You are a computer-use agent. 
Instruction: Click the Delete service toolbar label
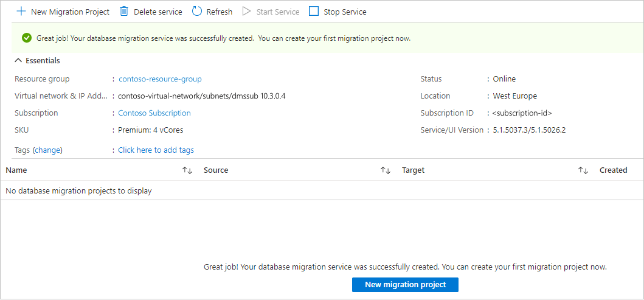158,12
